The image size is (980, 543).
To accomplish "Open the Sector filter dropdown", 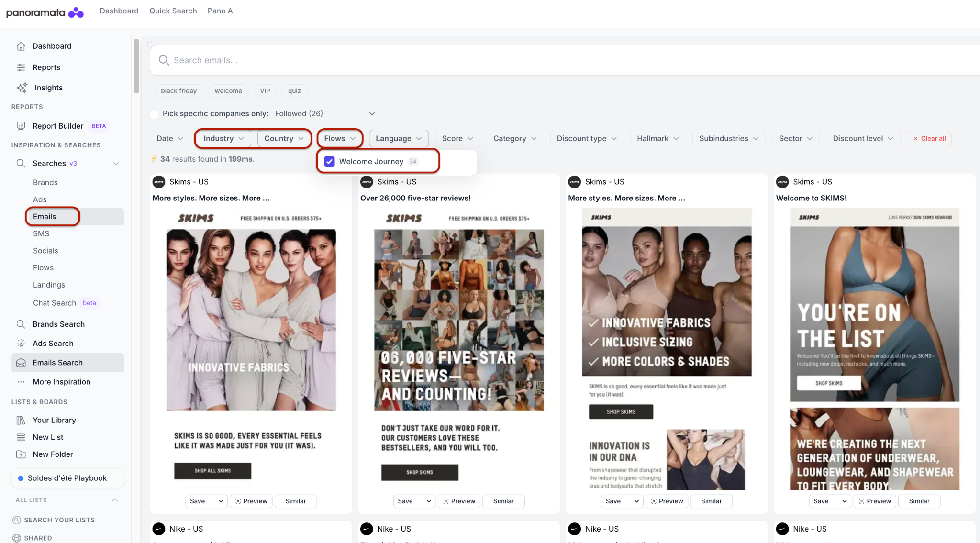I will pos(796,139).
